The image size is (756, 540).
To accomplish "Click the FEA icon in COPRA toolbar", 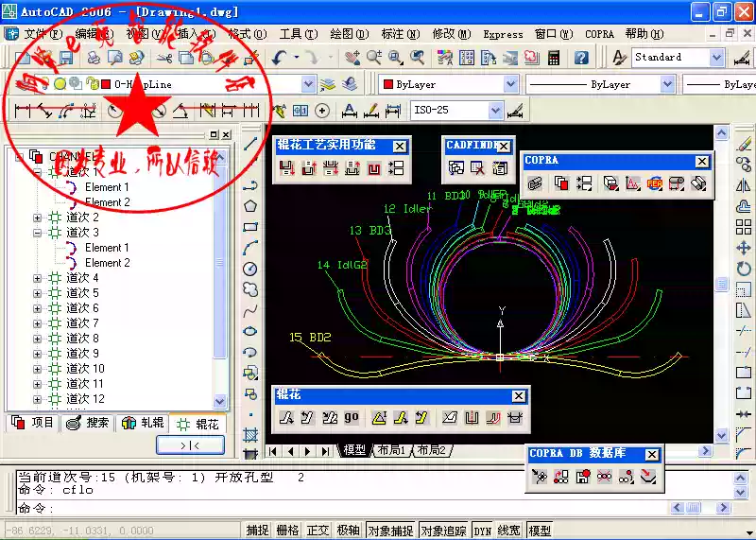I will point(654,183).
